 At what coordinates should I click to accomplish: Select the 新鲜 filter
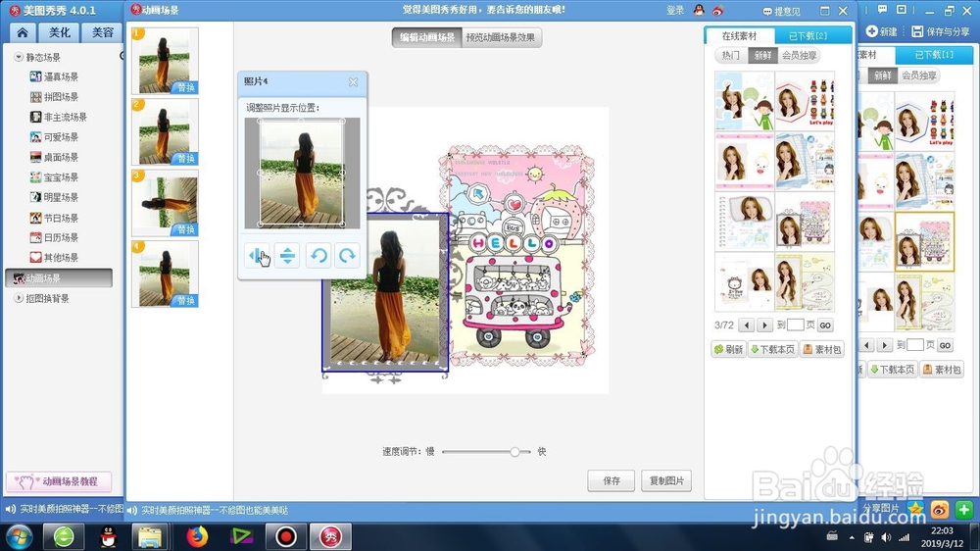pyautogui.click(x=761, y=55)
